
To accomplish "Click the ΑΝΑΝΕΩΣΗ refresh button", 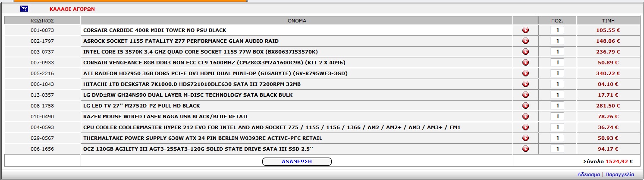I will pos(297,161).
